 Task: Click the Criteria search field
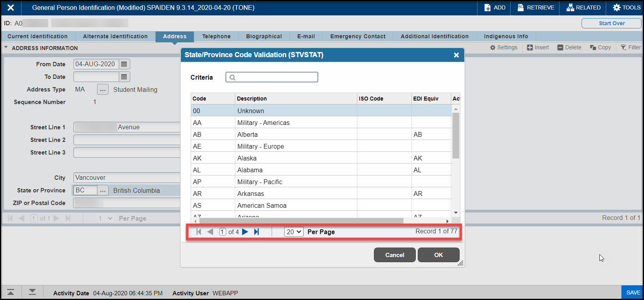pyautogui.click(x=272, y=77)
